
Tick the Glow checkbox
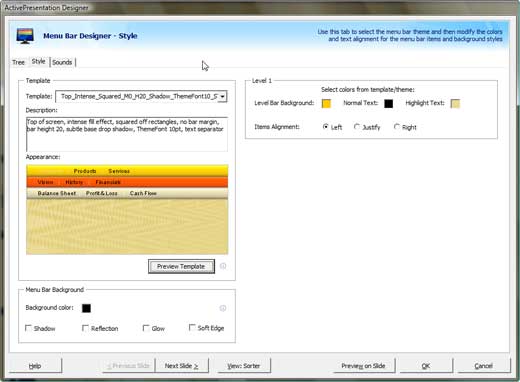point(146,328)
